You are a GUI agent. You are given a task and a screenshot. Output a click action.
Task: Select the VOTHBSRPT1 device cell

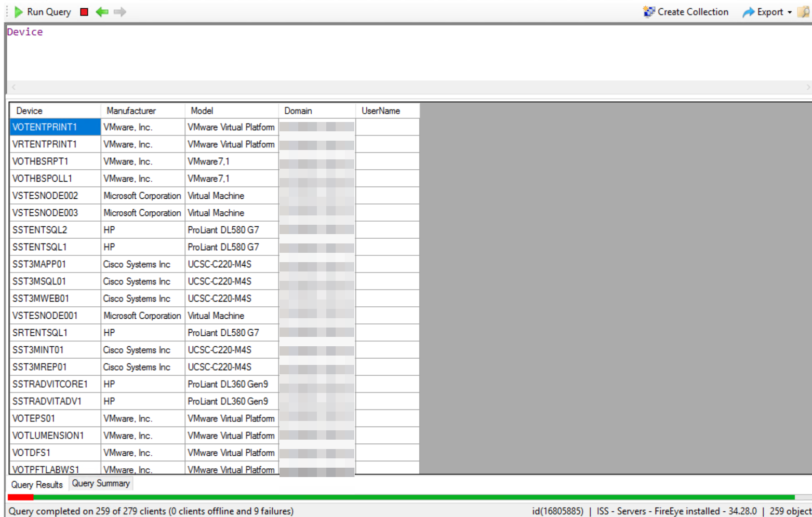tap(55, 161)
